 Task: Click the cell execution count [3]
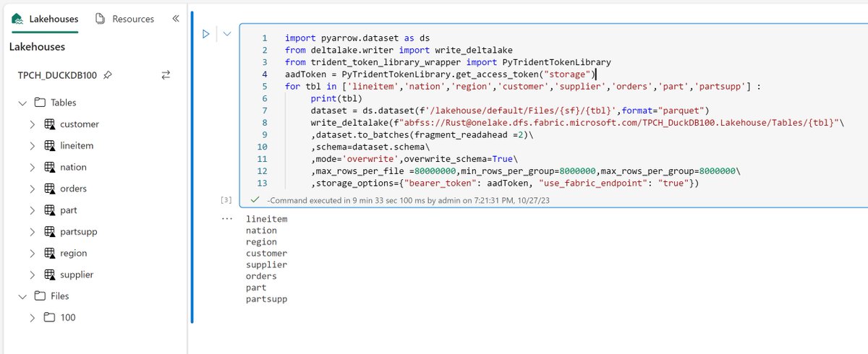click(x=226, y=199)
